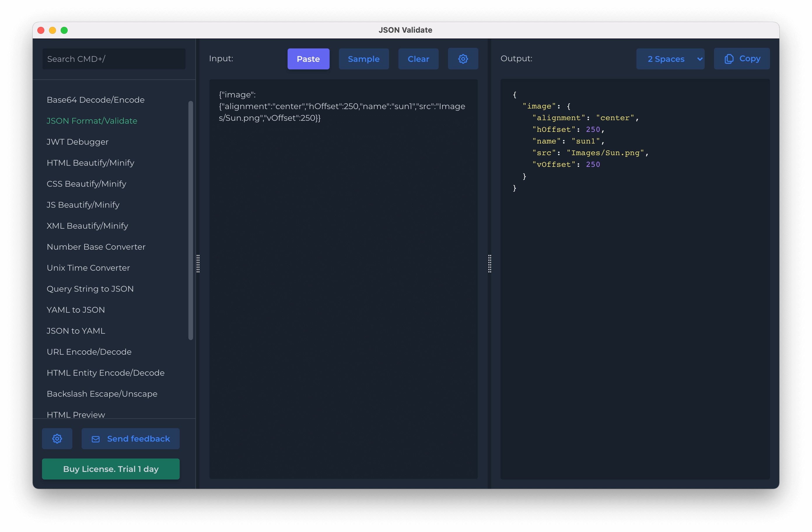Click the Search CMD+/ field
Screen dimensions: 812x532
coord(114,59)
